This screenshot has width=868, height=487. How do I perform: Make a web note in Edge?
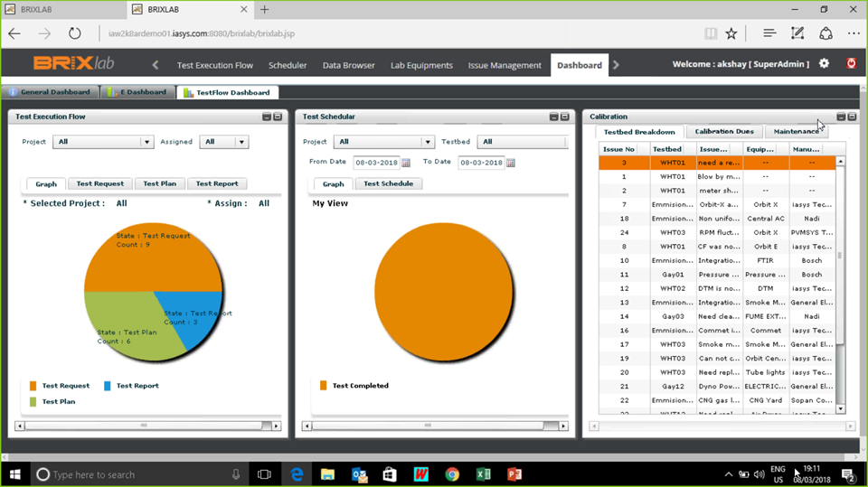[x=797, y=33]
